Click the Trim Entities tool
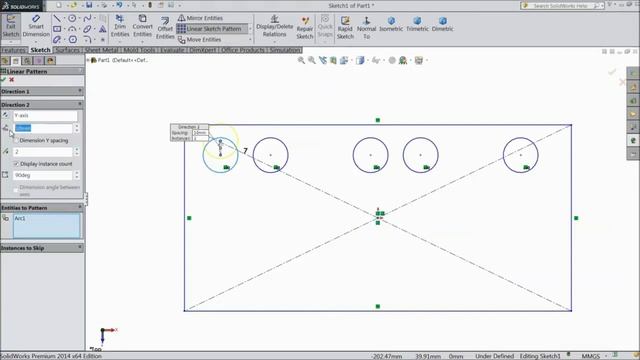 click(120, 26)
